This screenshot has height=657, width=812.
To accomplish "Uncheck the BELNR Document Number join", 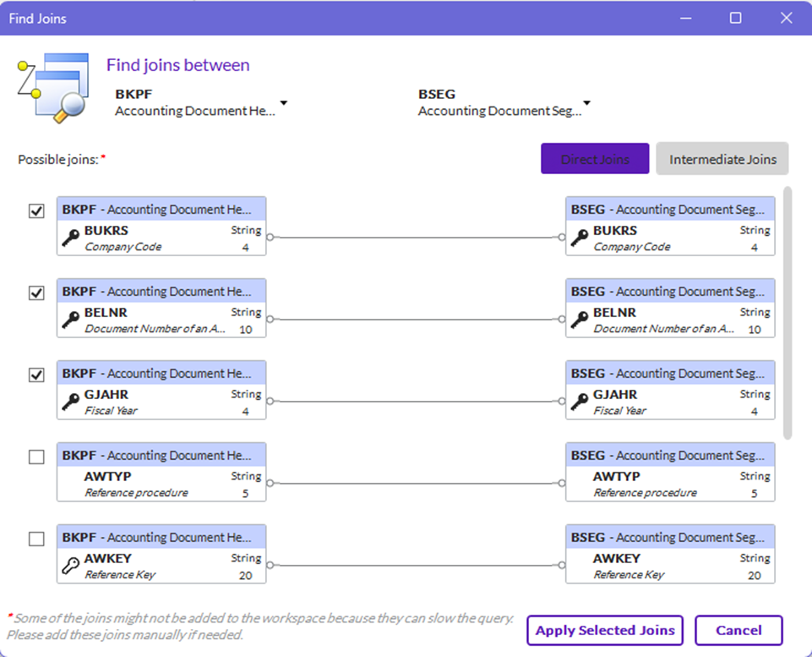I will click(x=36, y=293).
